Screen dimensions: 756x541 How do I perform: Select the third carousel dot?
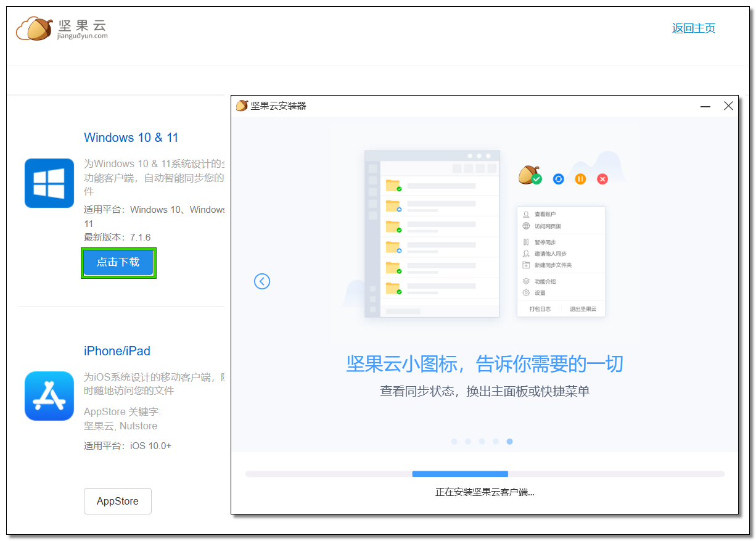(482, 442)
